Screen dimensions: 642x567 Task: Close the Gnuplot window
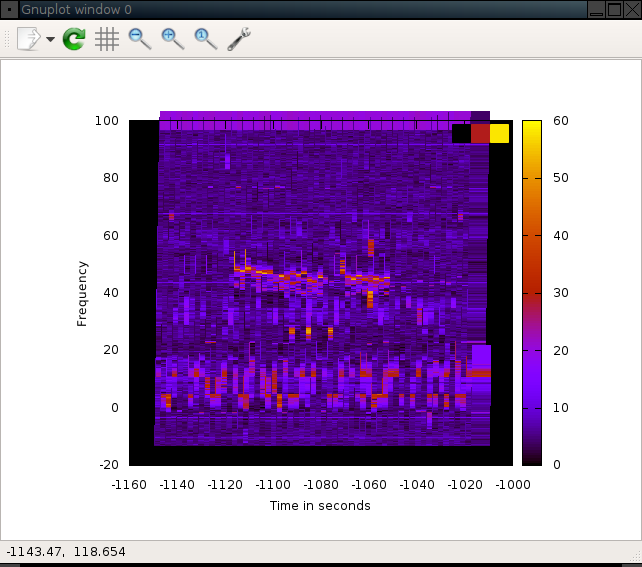(631, 9)
